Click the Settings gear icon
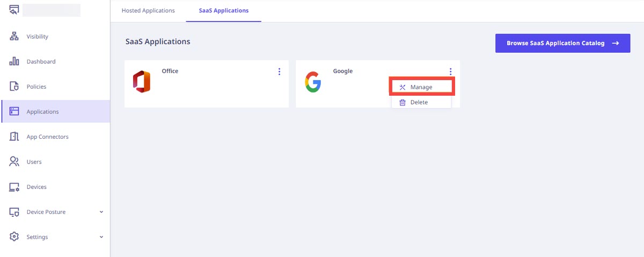Viewport: 644px width, 257px height. tap(14, 237)
